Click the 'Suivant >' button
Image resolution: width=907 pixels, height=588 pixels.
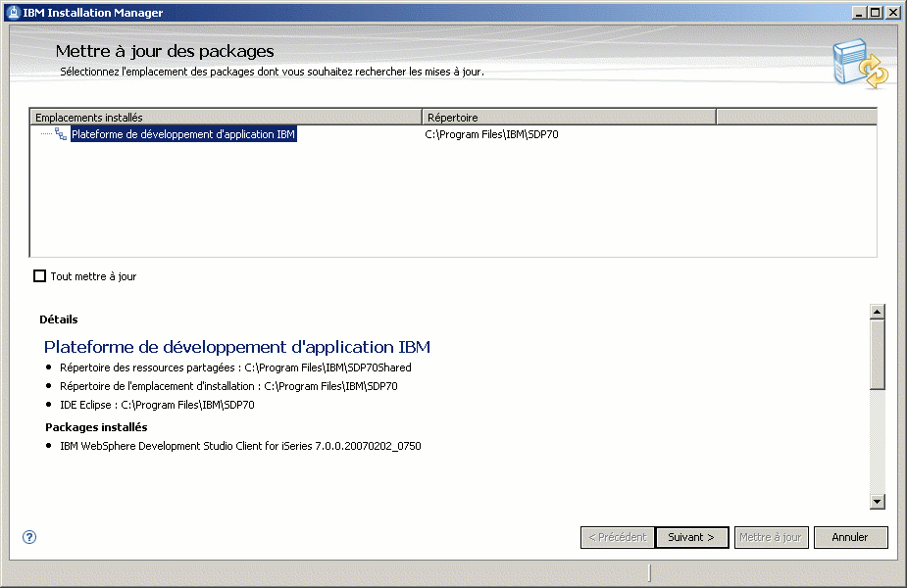pos(692,537)
